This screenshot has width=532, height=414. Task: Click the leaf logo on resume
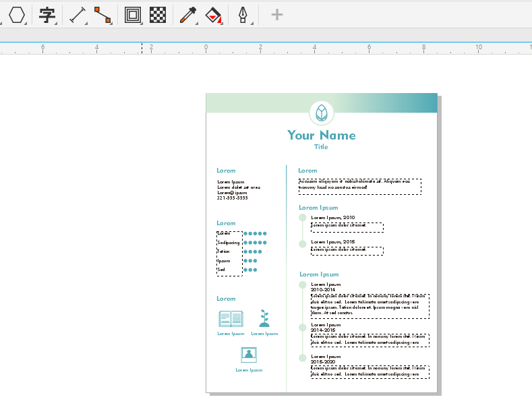point(322,113)
